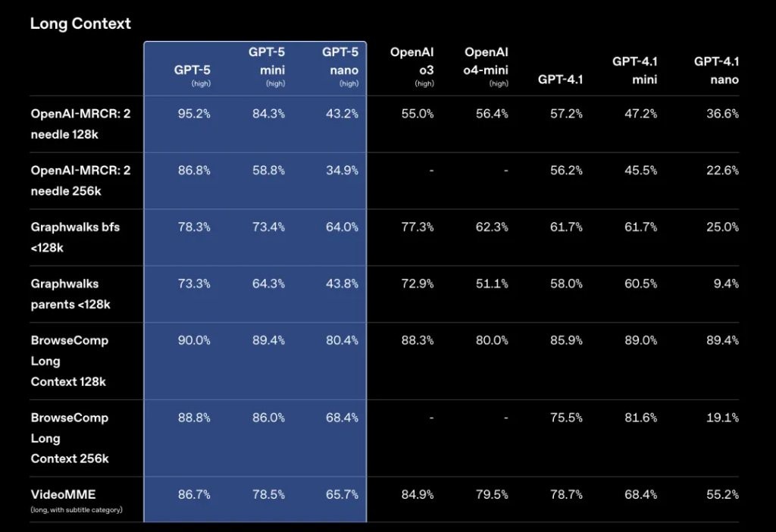
Task: Click the Graphwalks bfs <128k row label
Action: (75, 236)
